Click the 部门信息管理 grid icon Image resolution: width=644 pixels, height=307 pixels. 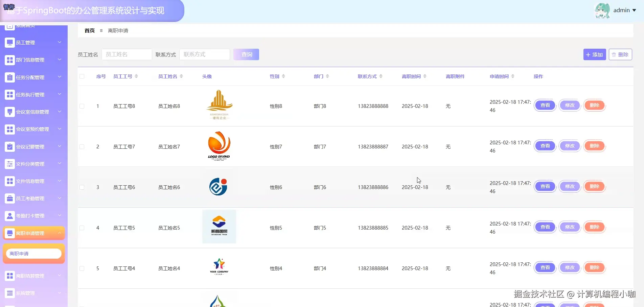pyautogui.click(x=10, y=60)
